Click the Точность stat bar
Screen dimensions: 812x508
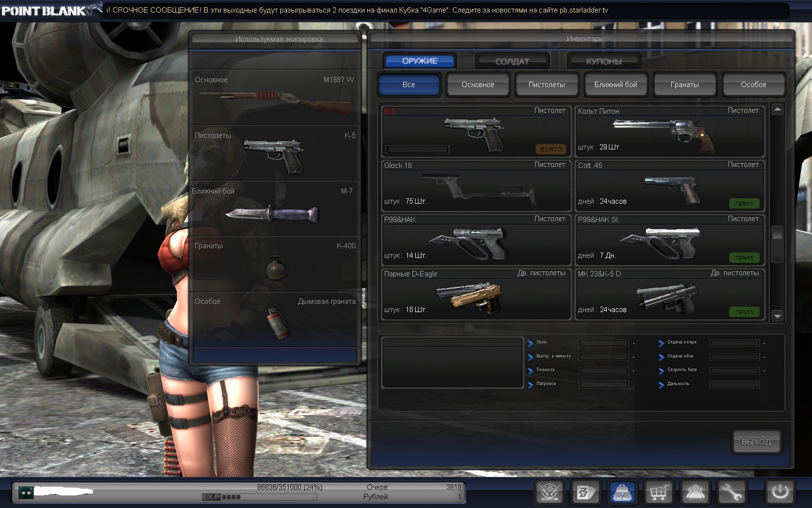[604, 371]
